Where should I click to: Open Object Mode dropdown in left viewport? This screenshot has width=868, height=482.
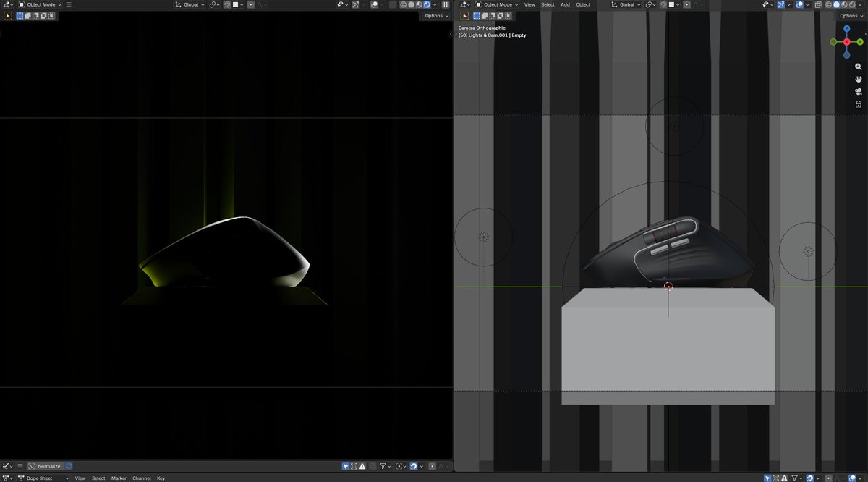click(41, 4)
